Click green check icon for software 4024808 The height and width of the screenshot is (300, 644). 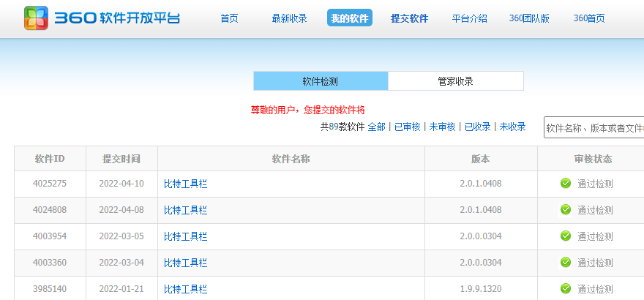(566, 210)
